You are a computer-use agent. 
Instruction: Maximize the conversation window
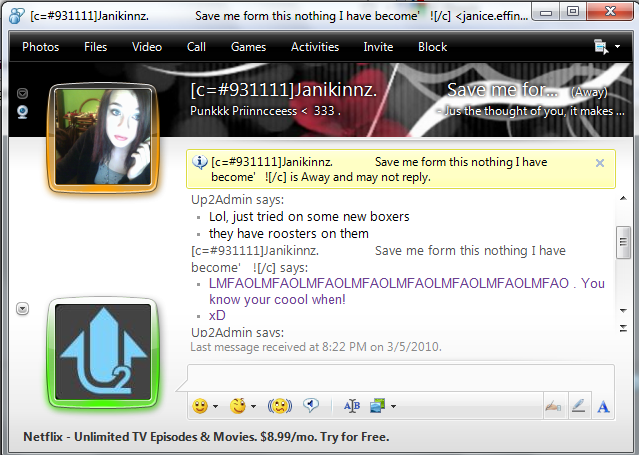pos(573,12)
